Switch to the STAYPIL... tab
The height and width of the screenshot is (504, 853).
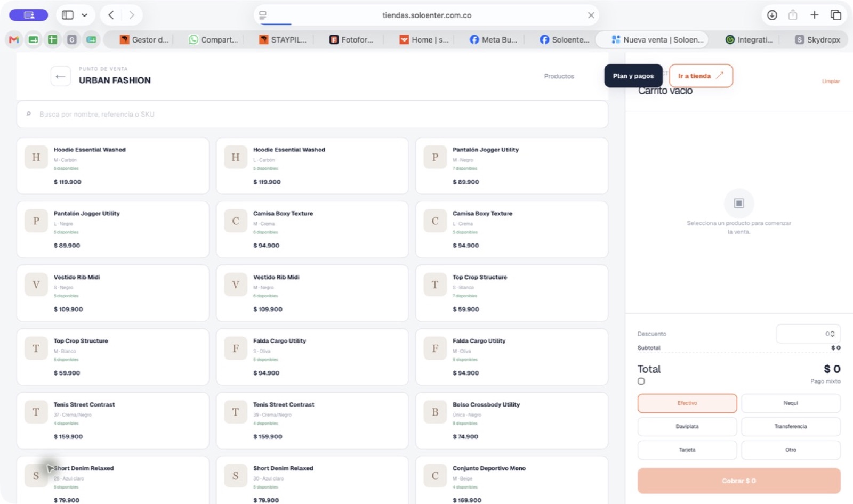[x=283, y=39]
